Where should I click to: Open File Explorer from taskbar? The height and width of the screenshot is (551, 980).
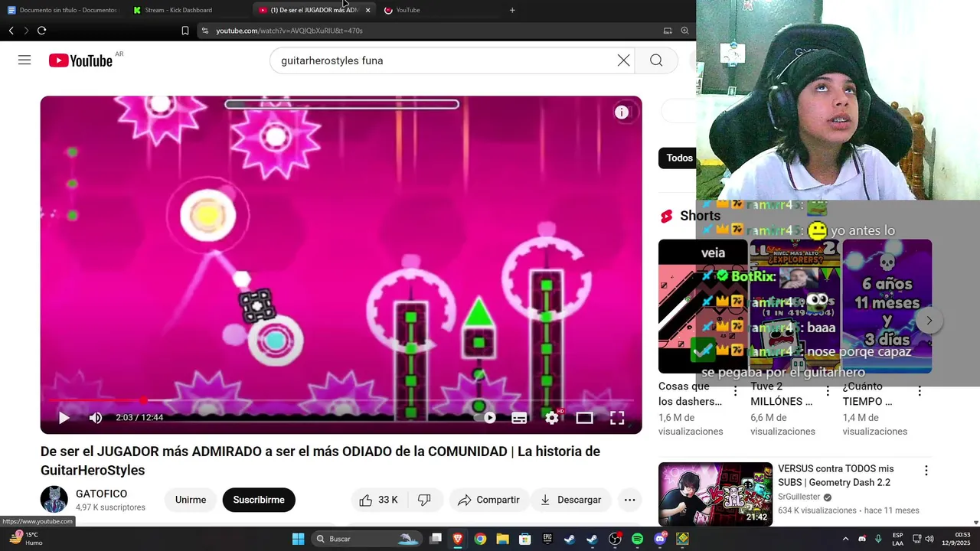(x=502, y=539)
